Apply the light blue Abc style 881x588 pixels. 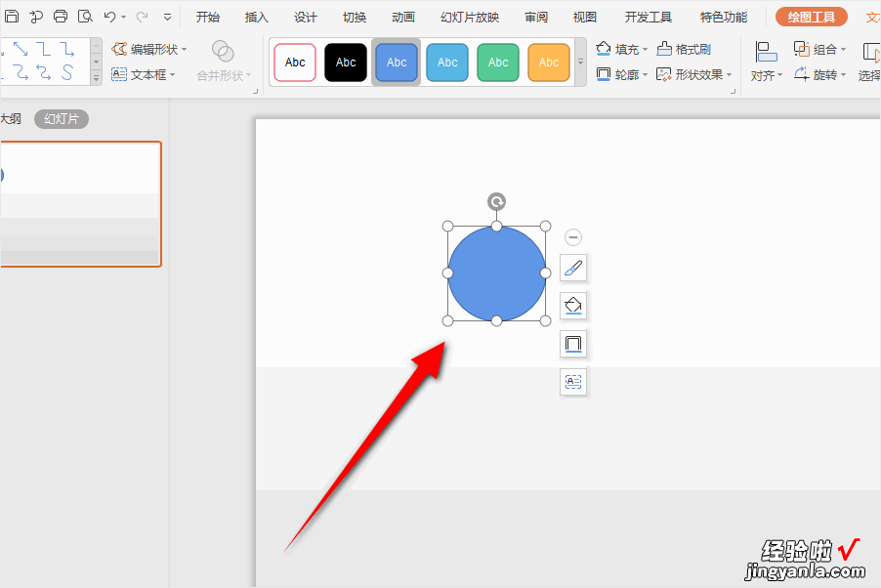[x=447, y=63]
